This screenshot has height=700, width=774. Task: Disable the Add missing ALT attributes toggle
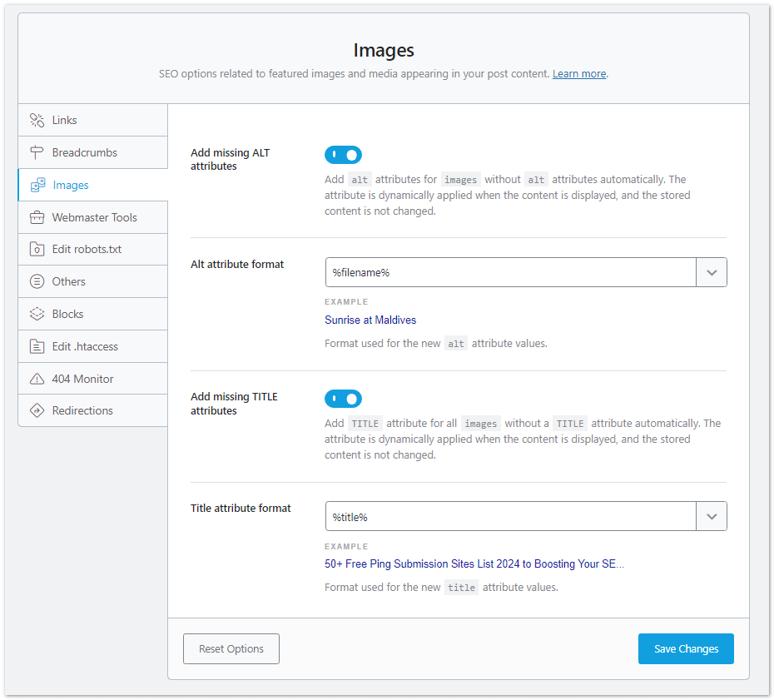point(343,155)
